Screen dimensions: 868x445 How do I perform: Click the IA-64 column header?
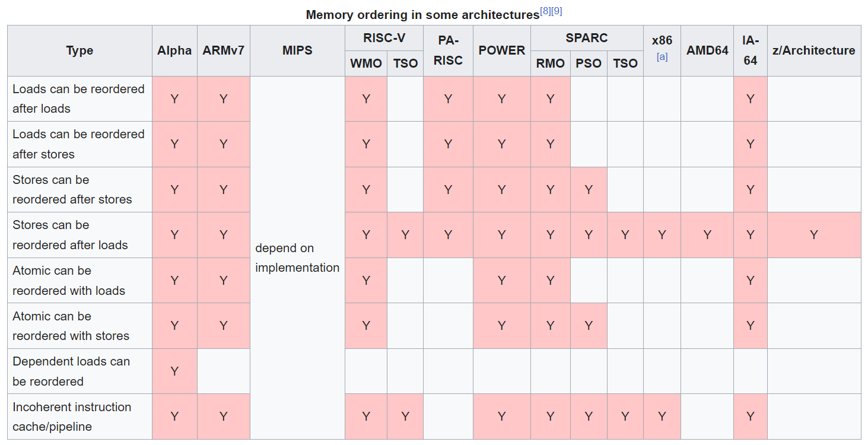tap(751, 51)
